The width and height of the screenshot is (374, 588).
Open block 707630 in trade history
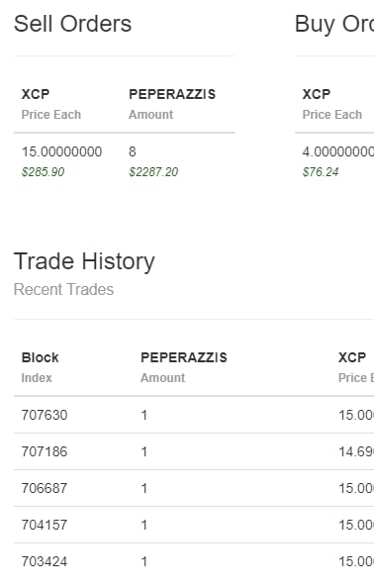[45, 415]
